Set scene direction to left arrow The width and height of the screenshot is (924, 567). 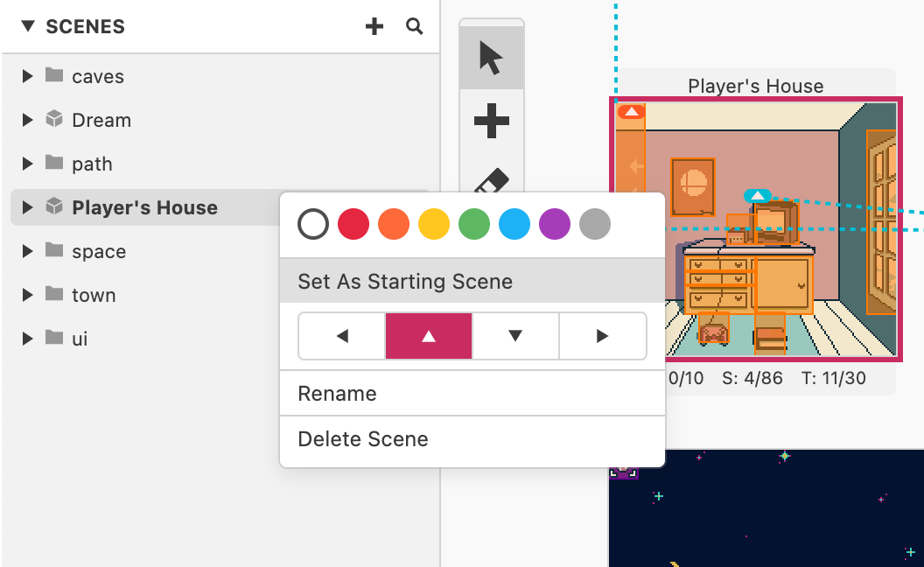pyautogui.click(x=342, y=336)
